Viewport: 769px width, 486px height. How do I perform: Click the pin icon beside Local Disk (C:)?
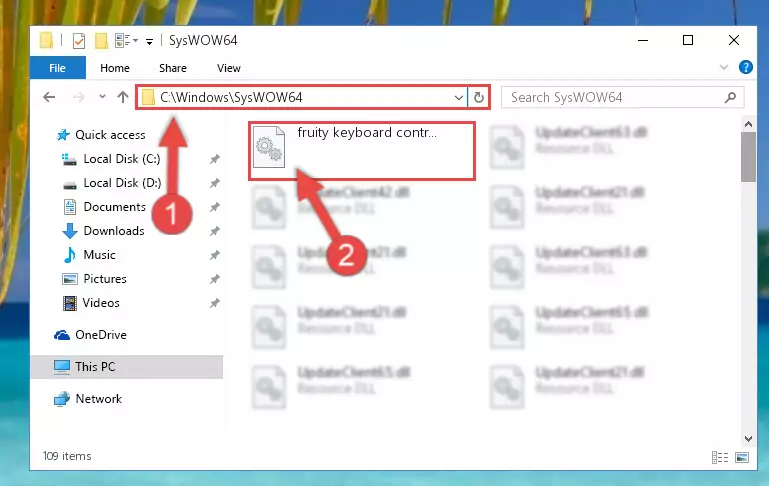coord(214,159)
